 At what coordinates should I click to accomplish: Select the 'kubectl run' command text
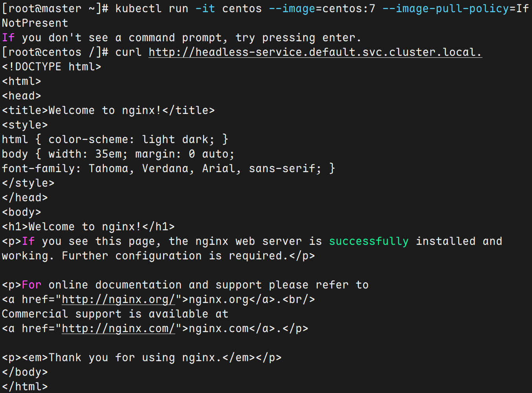[152, 9]
